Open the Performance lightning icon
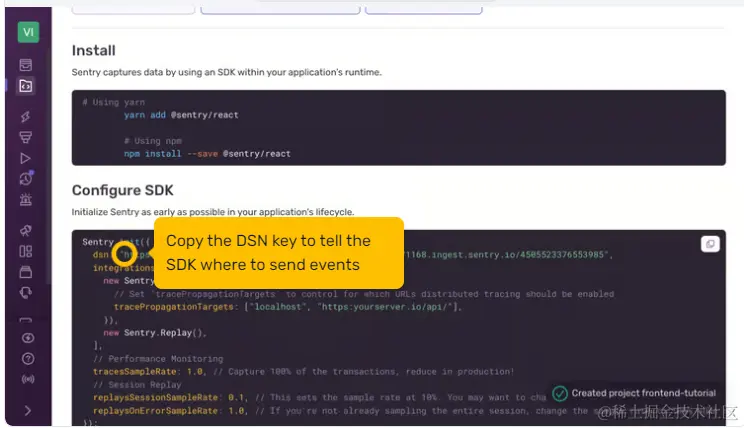This screenshot has width=744, height=428. point(26,117)
